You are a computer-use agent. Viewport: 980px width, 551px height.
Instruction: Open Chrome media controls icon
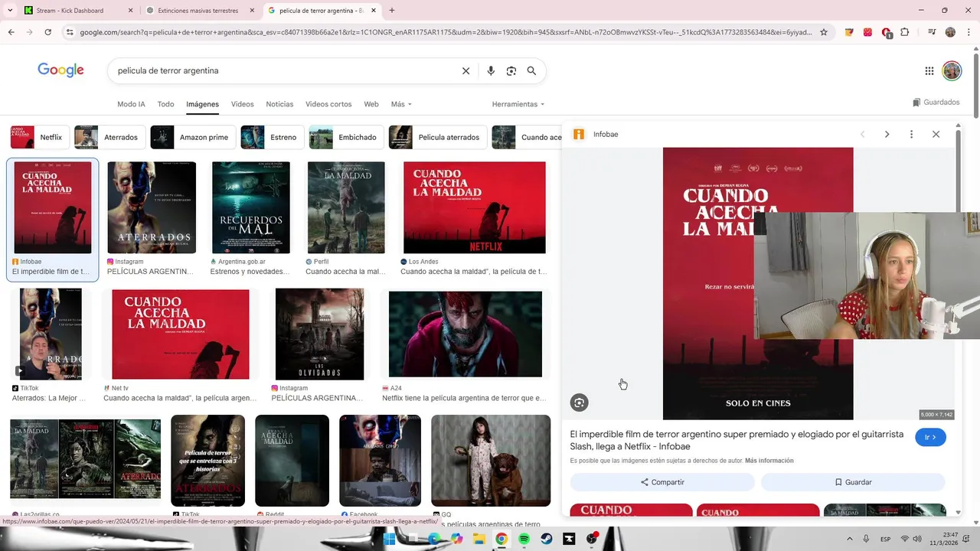click(931, 32)
